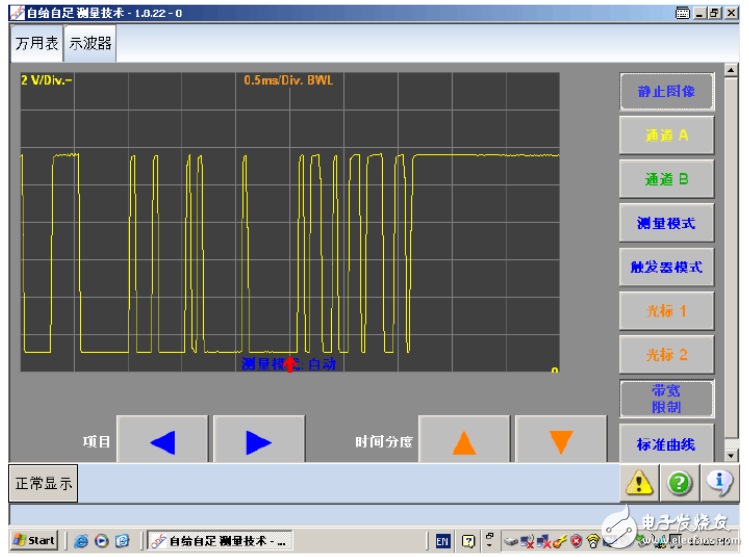Toggle 通道 B channel on or off
Screen dimensions: 749x557
point(666,180)
